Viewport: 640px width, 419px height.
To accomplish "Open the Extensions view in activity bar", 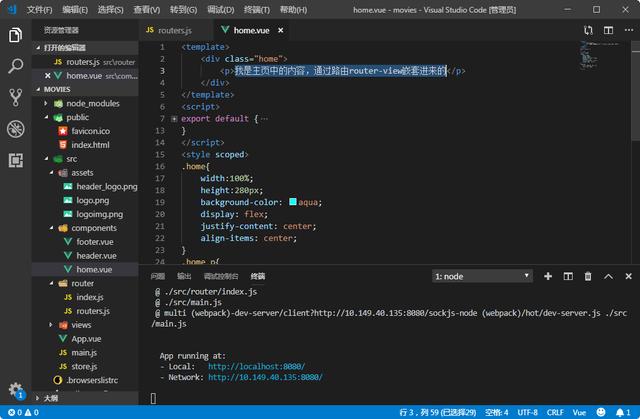I will click(16, 160).
